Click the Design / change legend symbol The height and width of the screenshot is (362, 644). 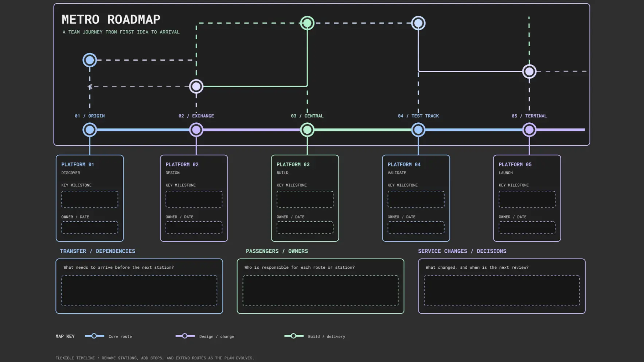pos(185,336)
